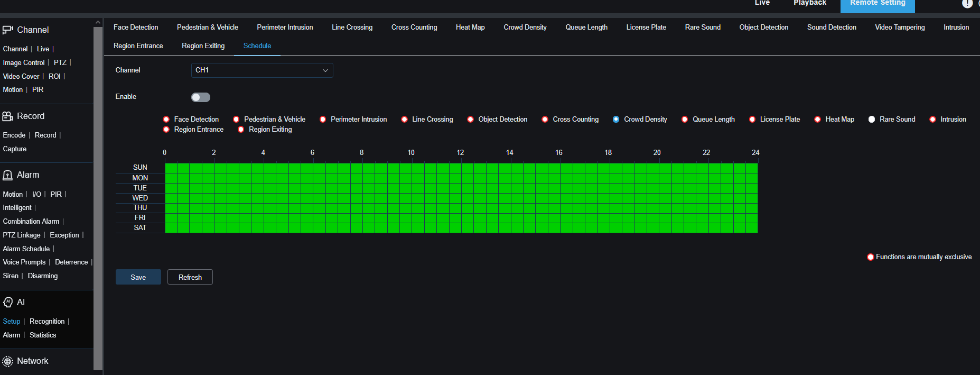Select the Object Detection schedule radio
This screenshot has width=980, height=375.
pos(470,120)
